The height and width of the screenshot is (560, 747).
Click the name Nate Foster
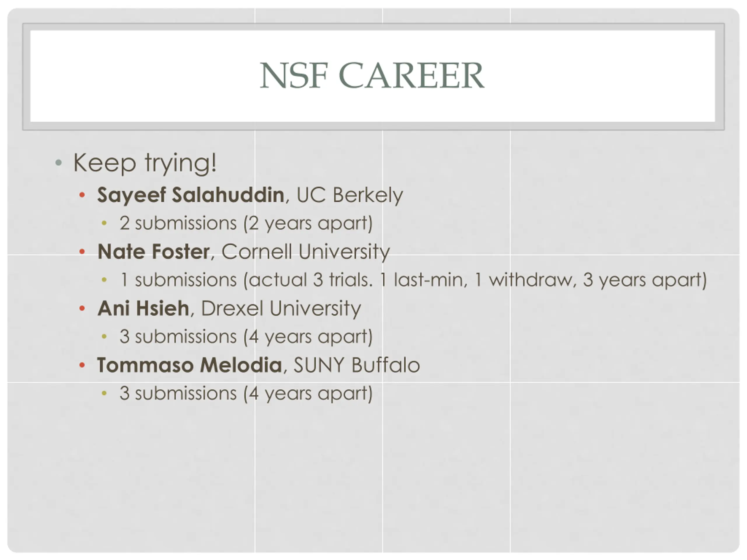pos(154,252)
